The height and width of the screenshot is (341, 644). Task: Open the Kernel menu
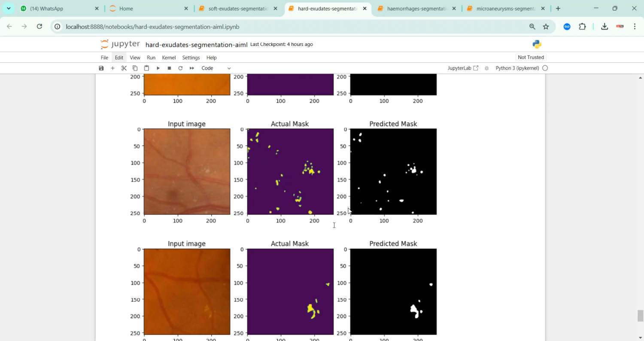coord(169,58)
